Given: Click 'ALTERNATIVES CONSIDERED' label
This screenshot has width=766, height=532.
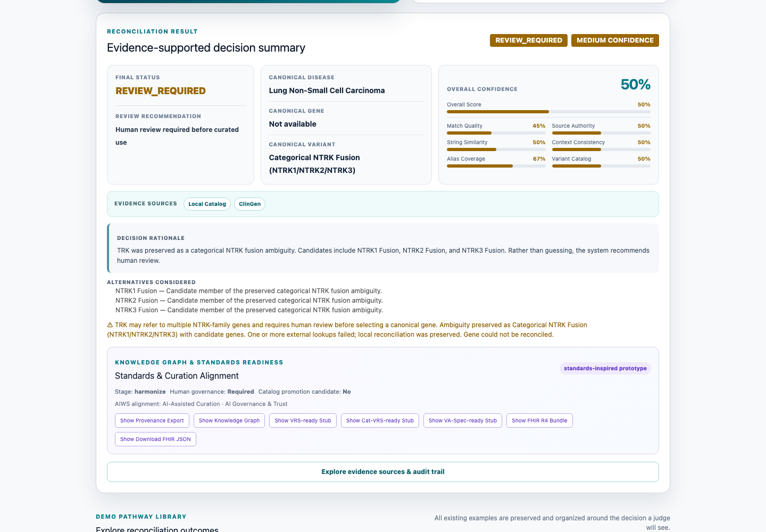Looking at the screenshot, I should click(151, 282).
